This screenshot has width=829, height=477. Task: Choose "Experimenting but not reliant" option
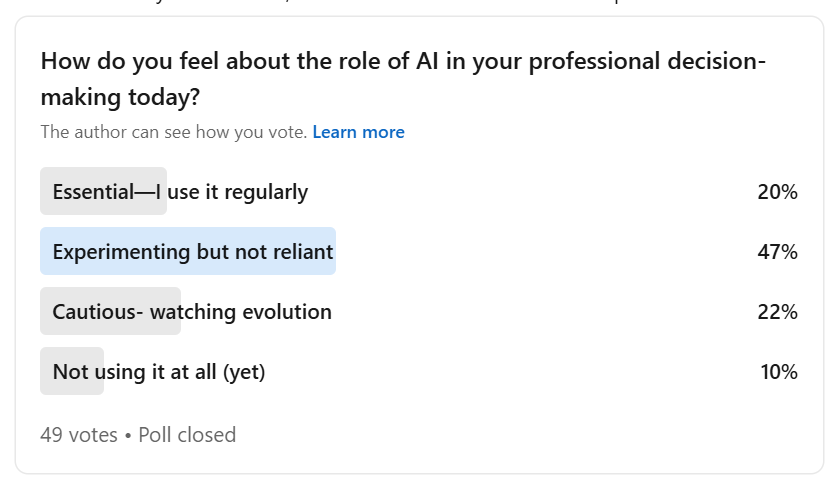[193, 252]
